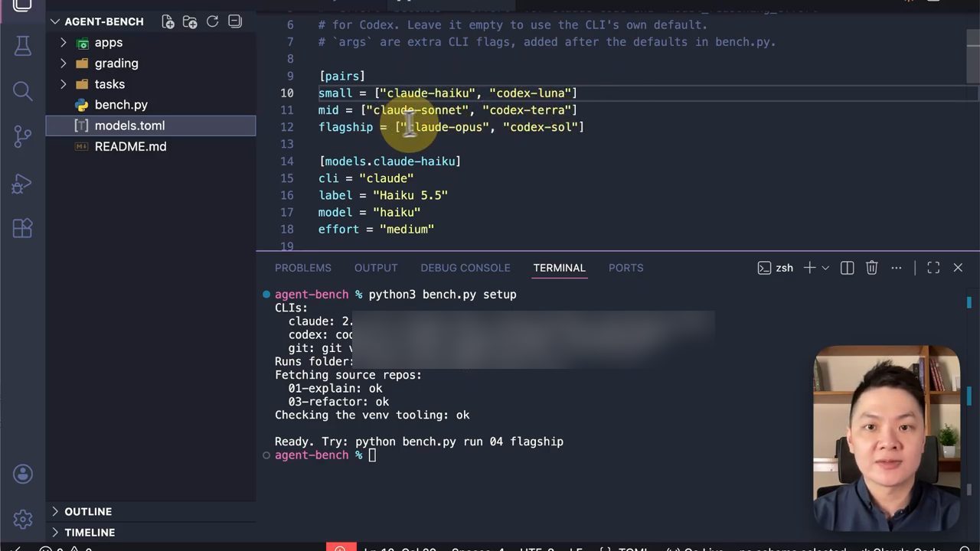The width and height of the screenshot is (980, 551).
Task: Kill terminal with the trash icon
Action: pos(871,268)
